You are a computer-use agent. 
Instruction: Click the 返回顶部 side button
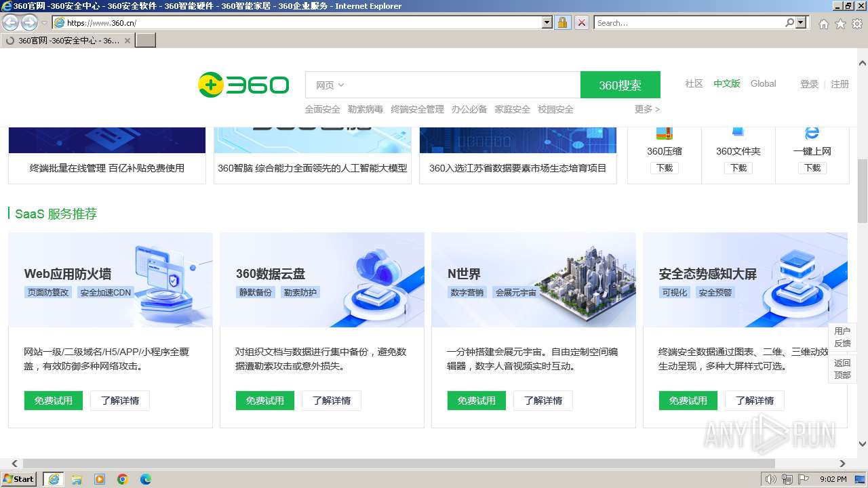(x=842, y=369)
